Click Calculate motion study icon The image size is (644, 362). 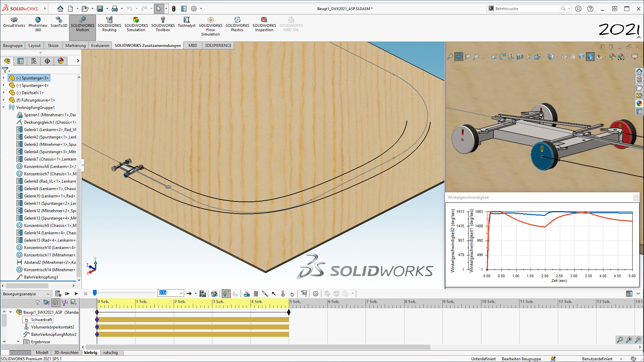[x=58, y=294]
